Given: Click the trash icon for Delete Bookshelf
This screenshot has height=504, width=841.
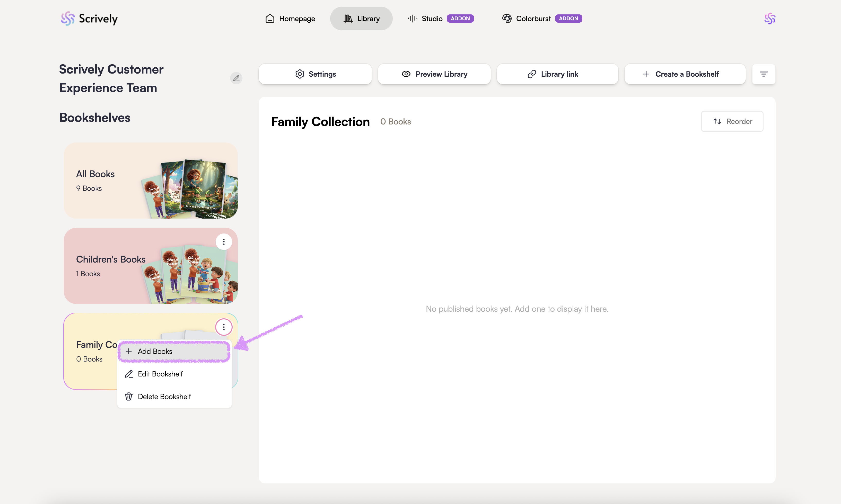Looking at the screenshot, I should [x=129, y=396].
